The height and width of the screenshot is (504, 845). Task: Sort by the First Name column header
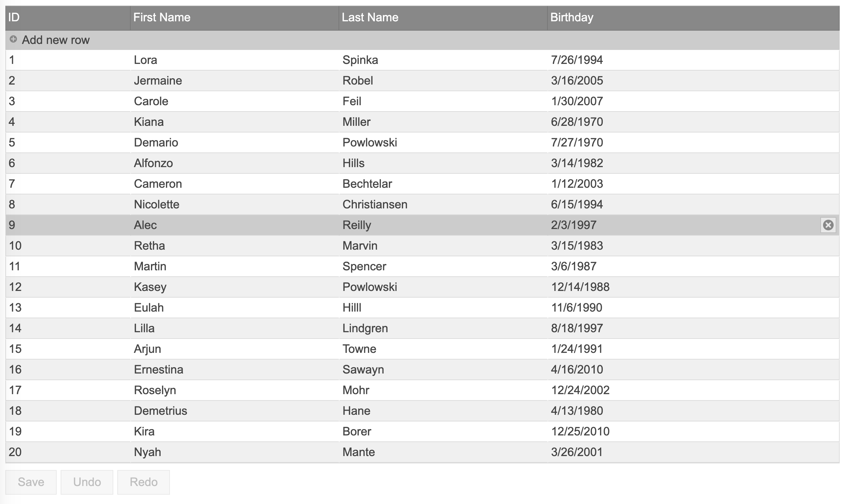pyautogui.click(x=162, y=17)
